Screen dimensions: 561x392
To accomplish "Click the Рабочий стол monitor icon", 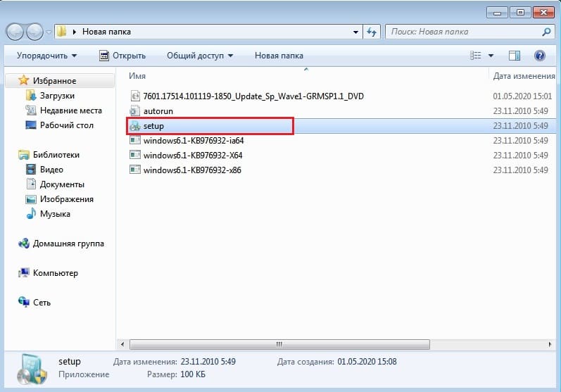I will click(31, 125).
